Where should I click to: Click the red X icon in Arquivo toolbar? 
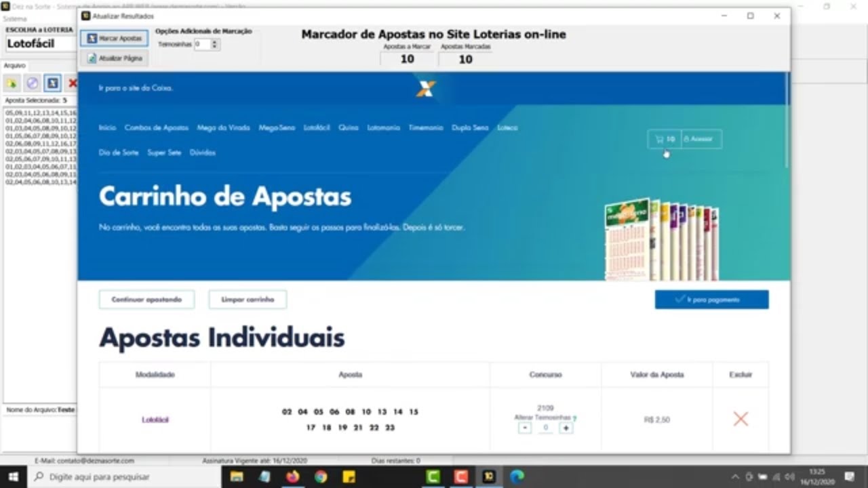click(72, 83)
